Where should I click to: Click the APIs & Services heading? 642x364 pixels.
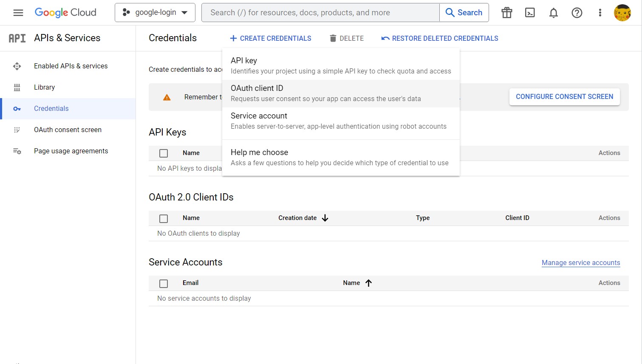click(67, 38)
